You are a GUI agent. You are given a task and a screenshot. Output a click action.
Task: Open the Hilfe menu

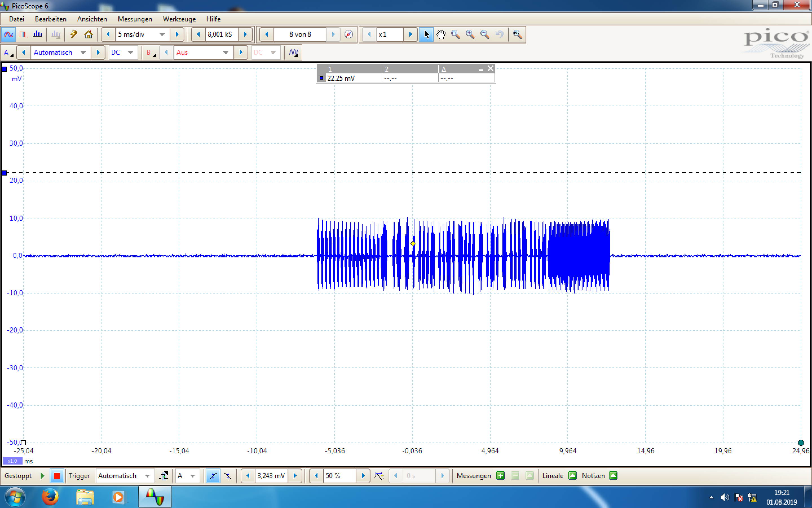tap(213, 19)
